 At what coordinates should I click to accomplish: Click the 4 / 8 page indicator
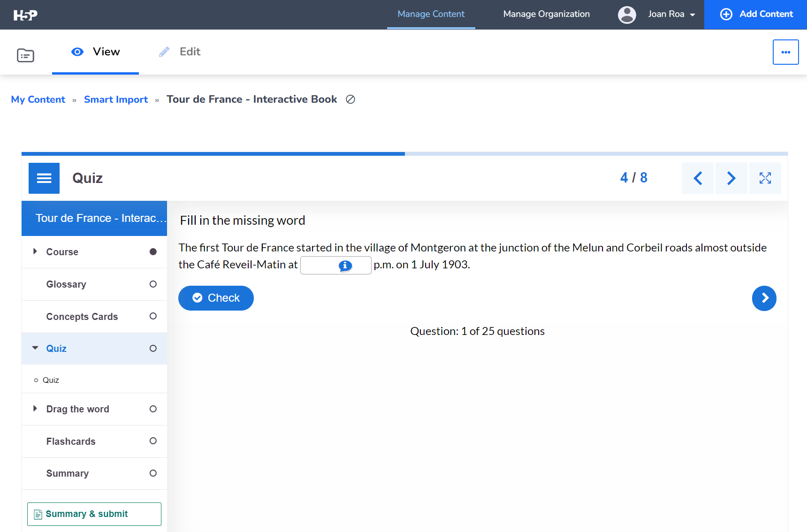pos(634,178)
